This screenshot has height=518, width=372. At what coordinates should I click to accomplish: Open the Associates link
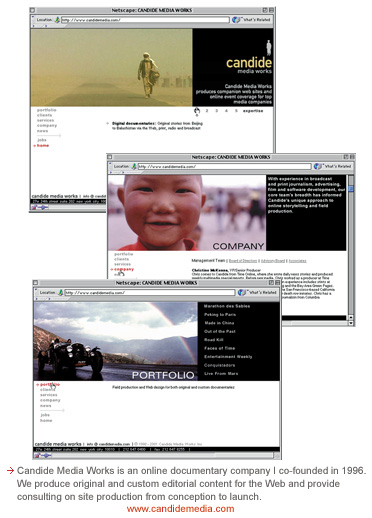click(x=297, y=261)
